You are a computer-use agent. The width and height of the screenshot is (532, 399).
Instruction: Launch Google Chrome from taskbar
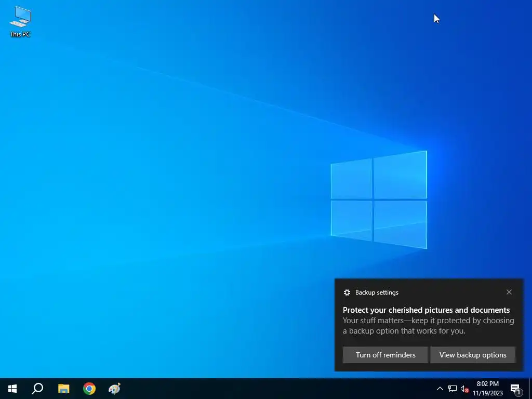89,389
